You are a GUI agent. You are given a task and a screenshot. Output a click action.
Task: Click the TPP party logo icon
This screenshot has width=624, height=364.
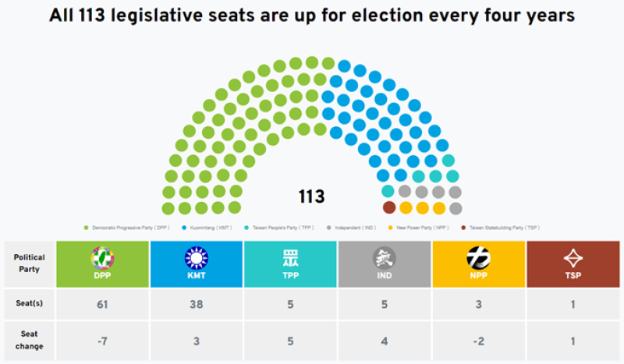[x=290, y=258]
